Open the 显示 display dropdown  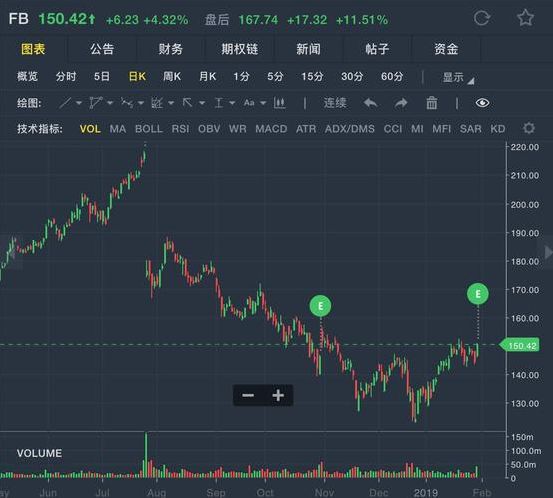click(x=458, y=78)
